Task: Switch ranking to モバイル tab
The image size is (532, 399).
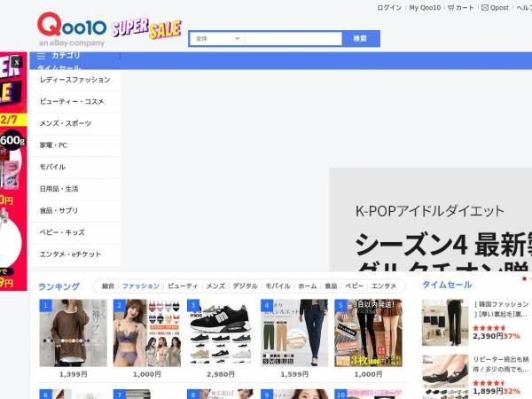Action: tap(278, 286)
